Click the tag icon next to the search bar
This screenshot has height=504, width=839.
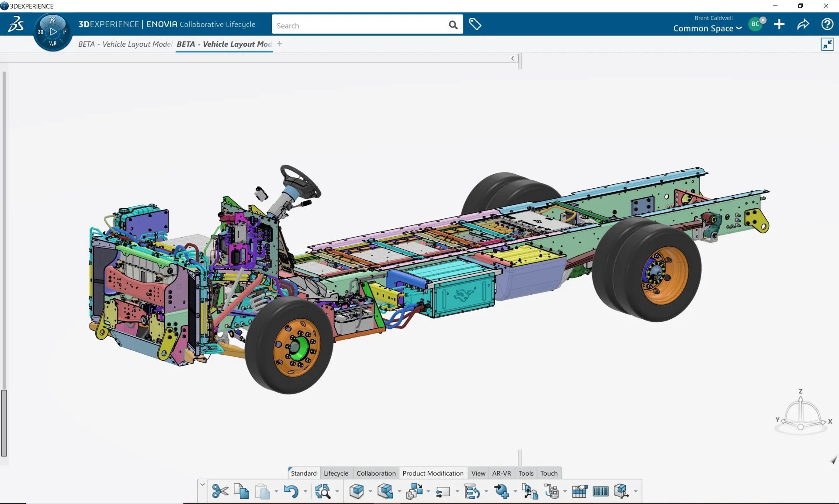point(475,24)
